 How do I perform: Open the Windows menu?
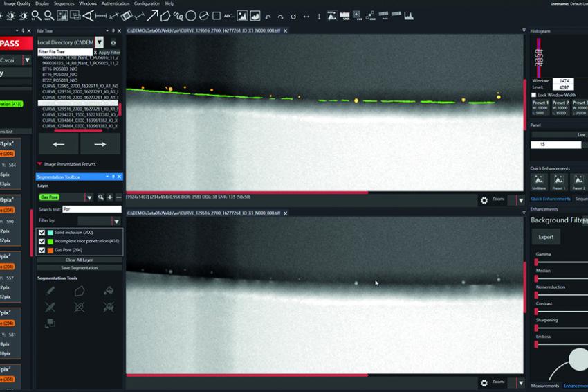[88, 3]
